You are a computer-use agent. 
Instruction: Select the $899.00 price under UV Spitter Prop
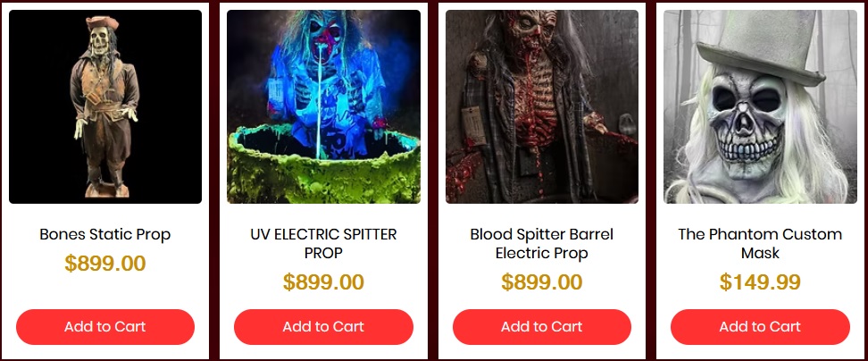coord(323,282)
